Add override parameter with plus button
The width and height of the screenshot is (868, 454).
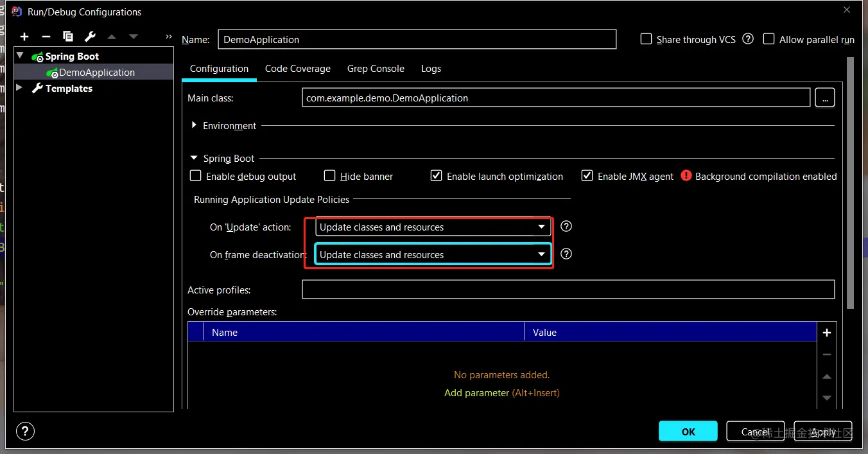tap(827, 333)
